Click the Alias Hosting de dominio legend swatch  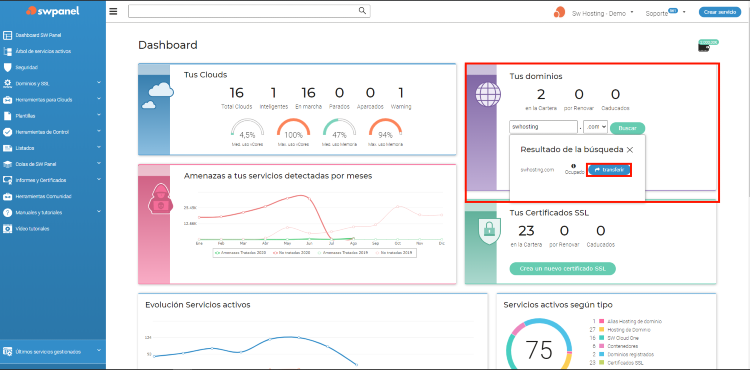[603, 322]
